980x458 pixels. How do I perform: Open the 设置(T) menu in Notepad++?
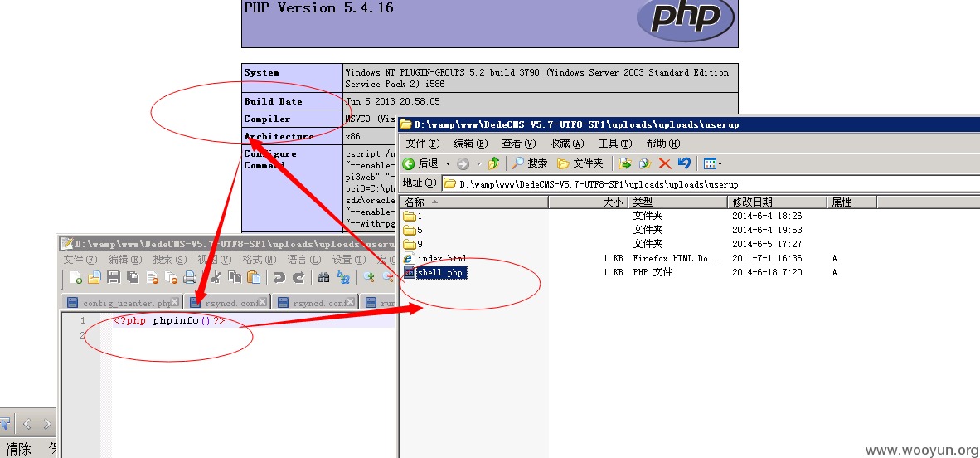(x=349, y=260)
